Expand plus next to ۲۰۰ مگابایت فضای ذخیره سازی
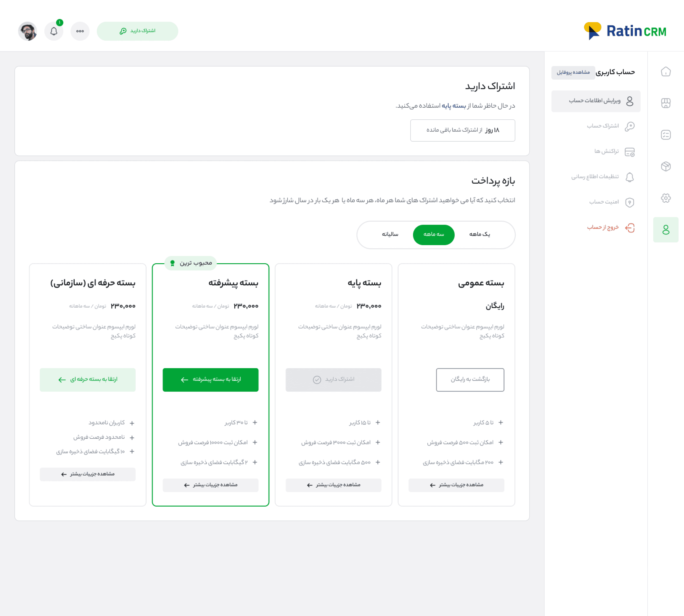The height and width of the screenshot is (616, 684). tap(501, 462)
